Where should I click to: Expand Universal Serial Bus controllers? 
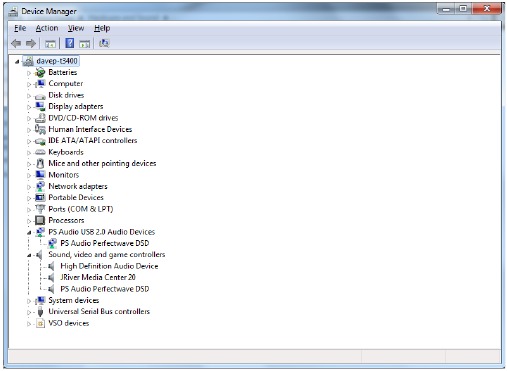29,313
